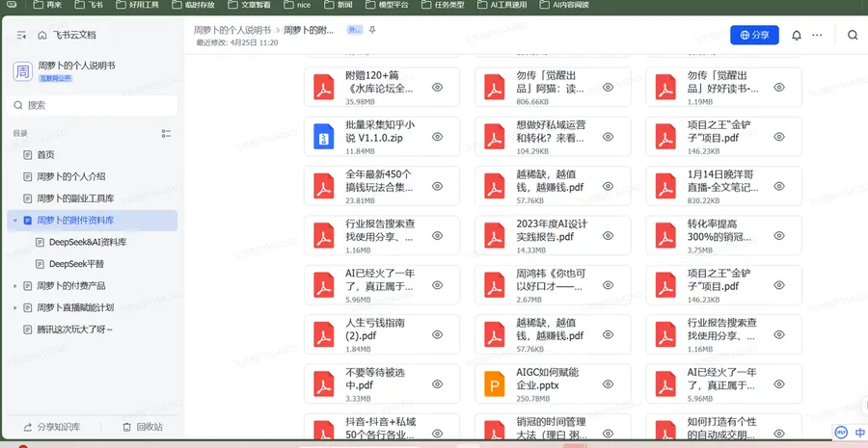
Task: Click the 回收站 trash icon
Action: tap(126, 427)
